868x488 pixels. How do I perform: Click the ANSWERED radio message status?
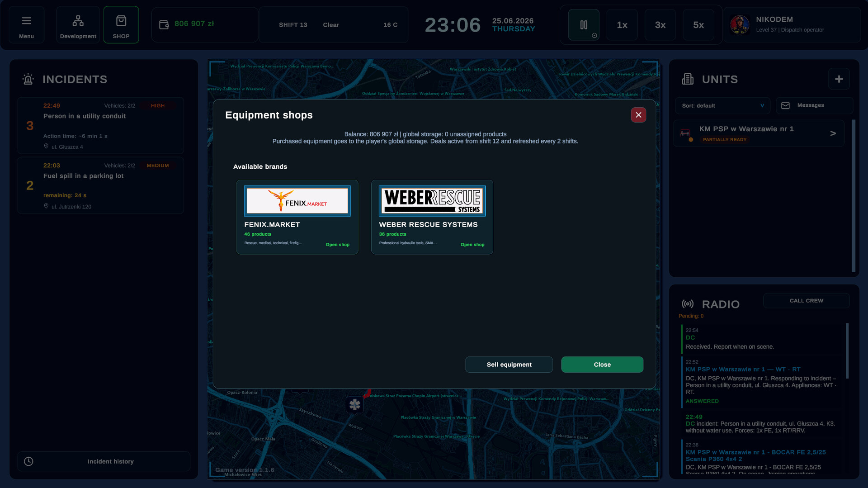coord(702,401)
